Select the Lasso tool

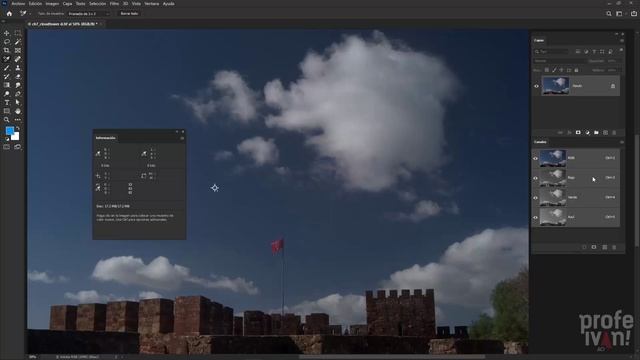[x=7, y=42]
